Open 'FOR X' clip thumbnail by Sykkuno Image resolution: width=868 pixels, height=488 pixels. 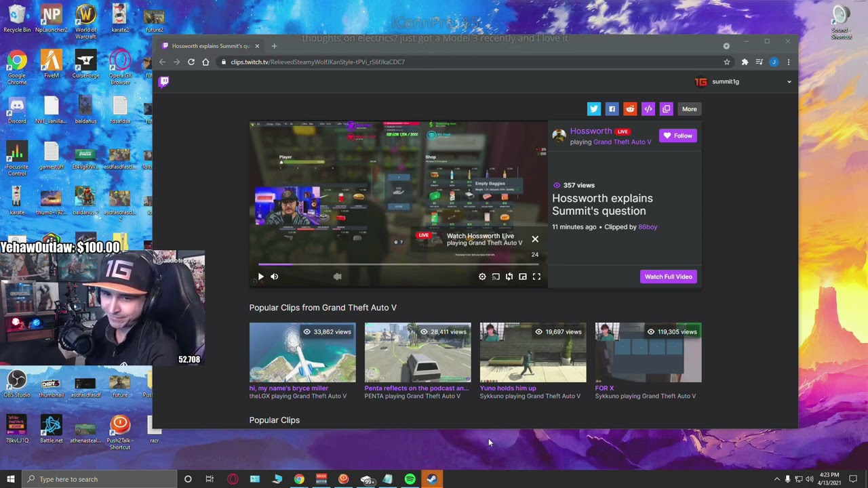pos(648,352)
